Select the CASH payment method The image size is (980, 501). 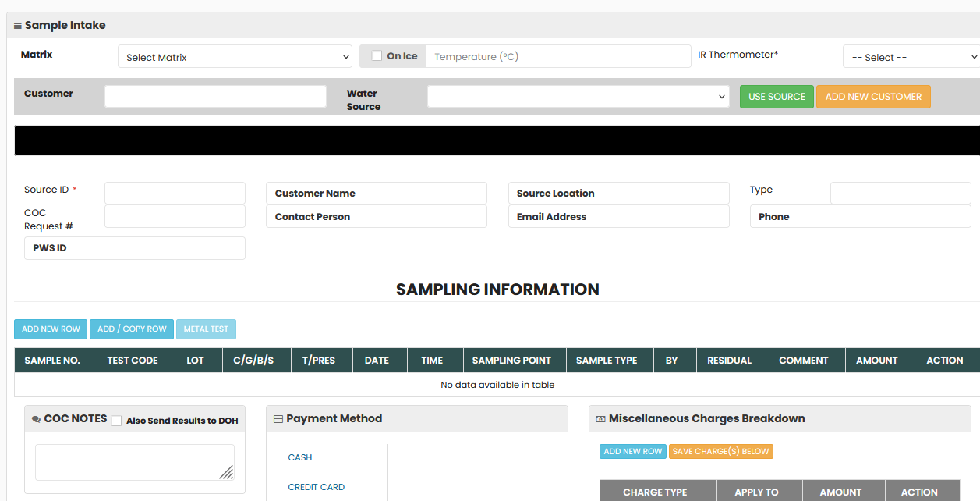[300, 457]
